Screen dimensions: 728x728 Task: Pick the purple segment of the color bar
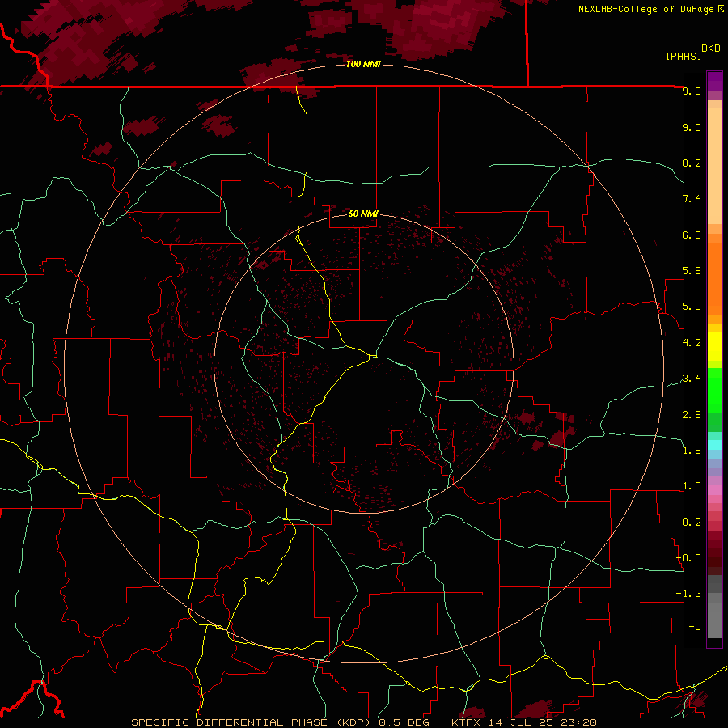click(x=714, y=81)
